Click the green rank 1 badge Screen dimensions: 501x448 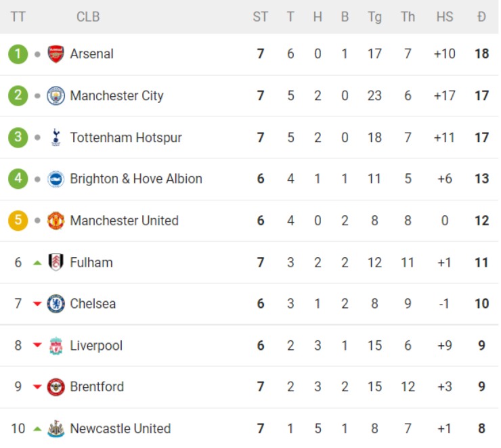(18, 54)
